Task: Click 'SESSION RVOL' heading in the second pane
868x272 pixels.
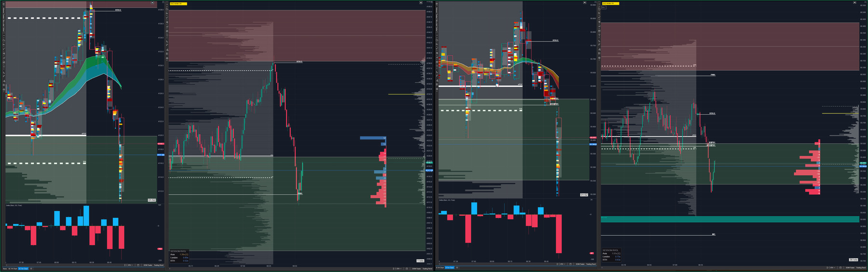Action: [178, 251]
